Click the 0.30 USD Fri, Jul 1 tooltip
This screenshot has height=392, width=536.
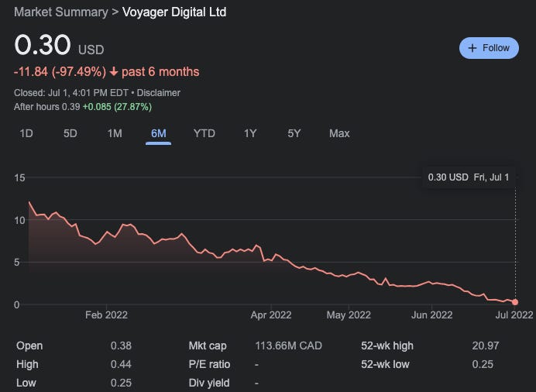tap(469, 177)
